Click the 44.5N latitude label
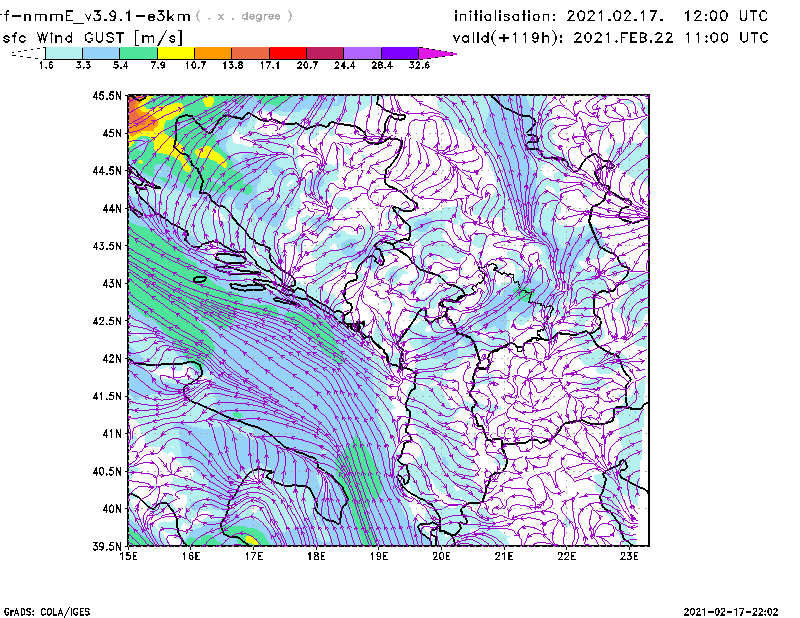 click(x=107, y=170)
